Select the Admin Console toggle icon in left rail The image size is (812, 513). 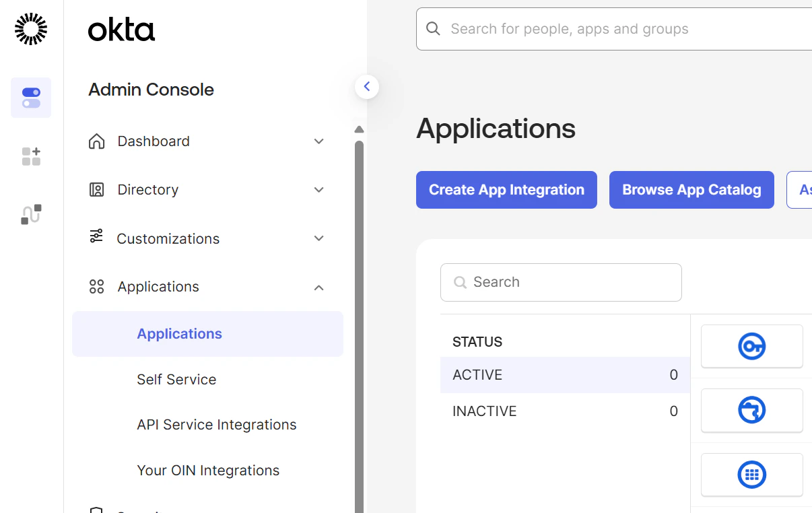point(31,98)
